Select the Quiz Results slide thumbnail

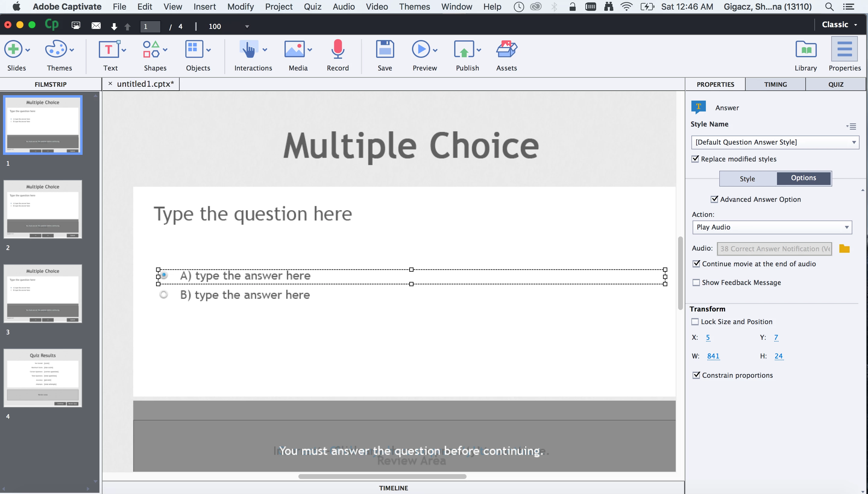(43, 378)
